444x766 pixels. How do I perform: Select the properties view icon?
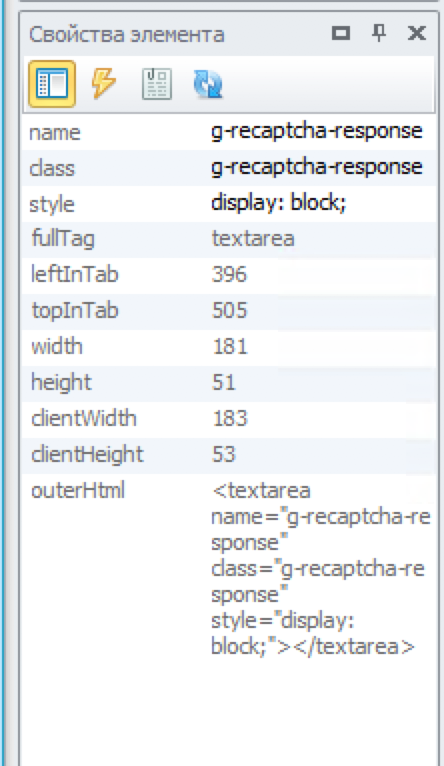coord(52,84)
